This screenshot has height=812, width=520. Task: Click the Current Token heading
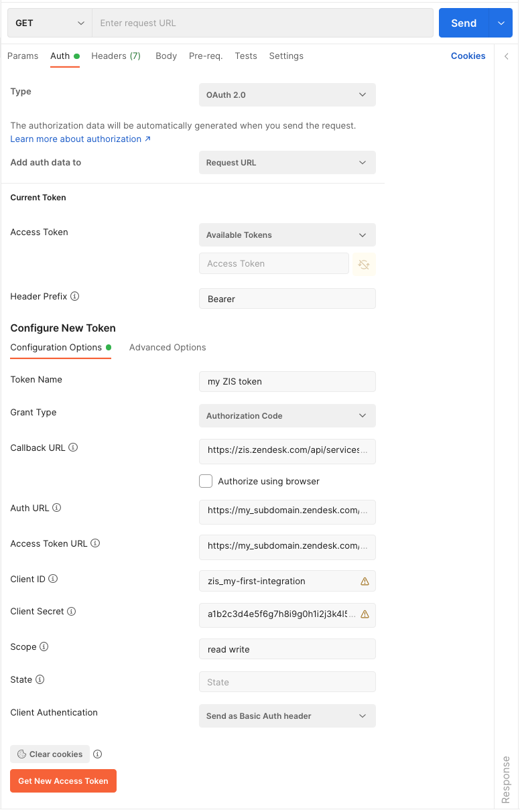(38, 198)
